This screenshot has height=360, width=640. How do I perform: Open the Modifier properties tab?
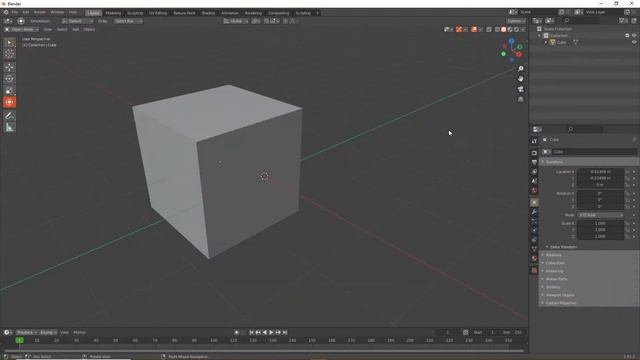click(x=534, y=212)
